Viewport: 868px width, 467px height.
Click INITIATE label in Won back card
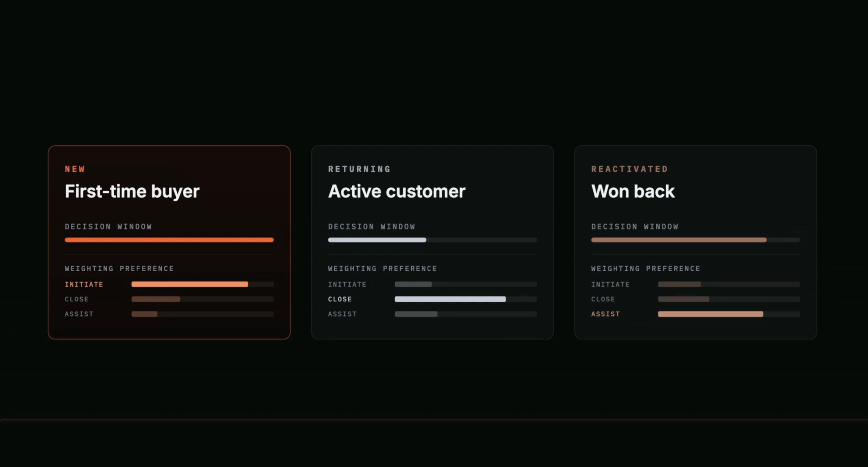(x=610, y=285)
